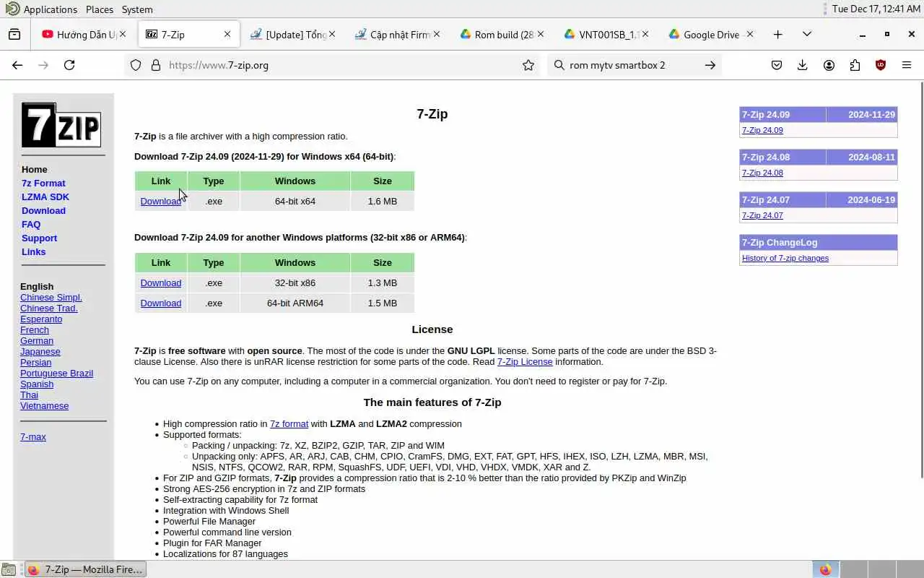Focus the URL address bar
Image resolution: width=924 pixels, height=578 pixels.
[x=332, y=65]
